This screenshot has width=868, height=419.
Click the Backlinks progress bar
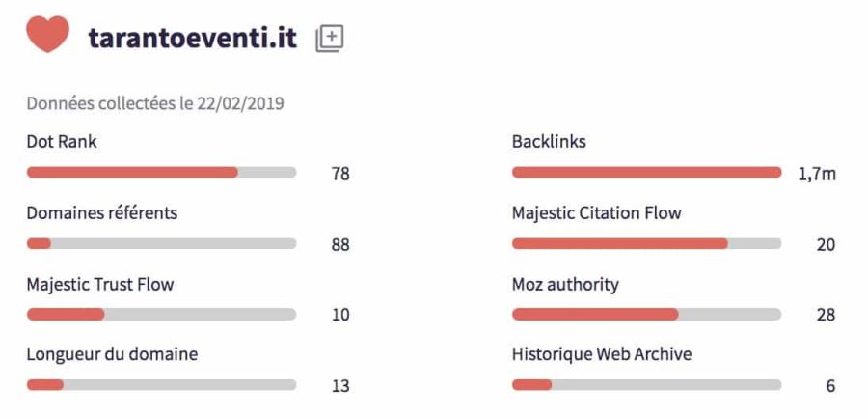coord(646,173)
